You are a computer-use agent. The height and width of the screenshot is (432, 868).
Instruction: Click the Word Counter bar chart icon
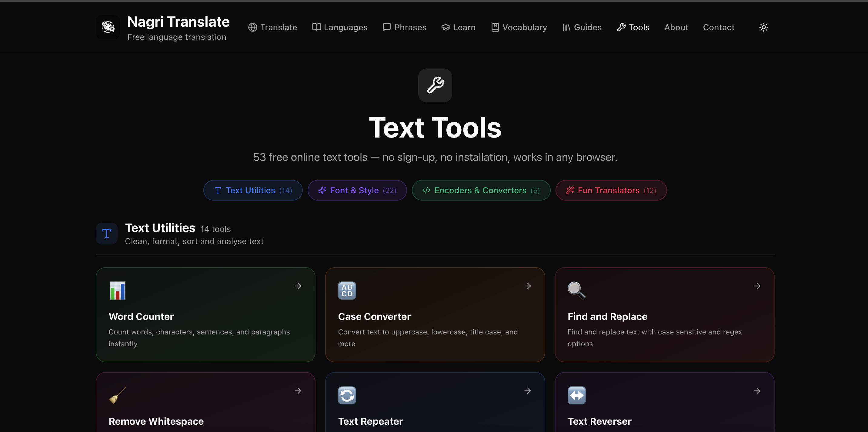[x=117, y=290]
